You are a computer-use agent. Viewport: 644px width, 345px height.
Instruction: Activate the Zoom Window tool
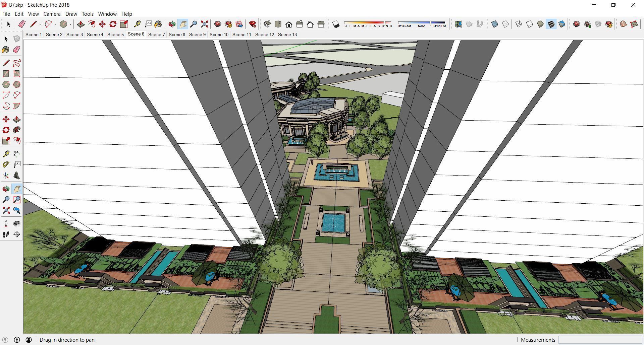[17, 200]
